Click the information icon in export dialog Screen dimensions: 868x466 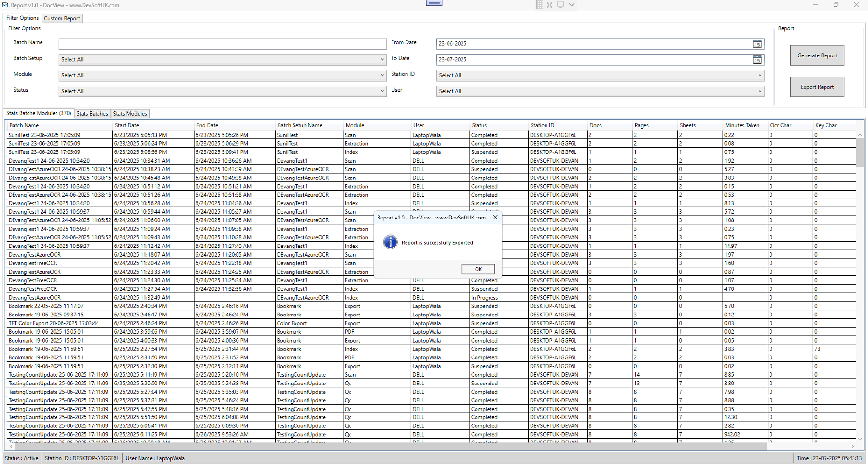tap(390, 242)
